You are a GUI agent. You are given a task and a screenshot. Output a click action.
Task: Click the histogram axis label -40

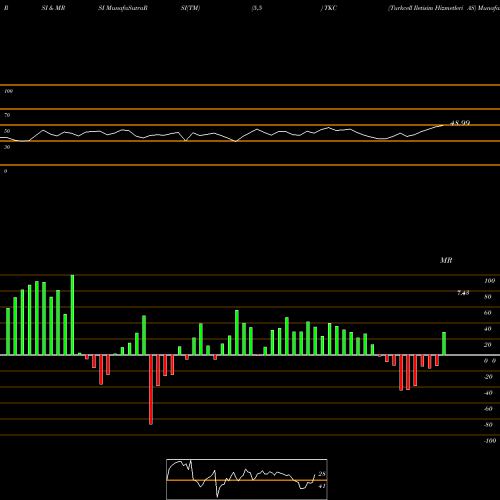488,393
